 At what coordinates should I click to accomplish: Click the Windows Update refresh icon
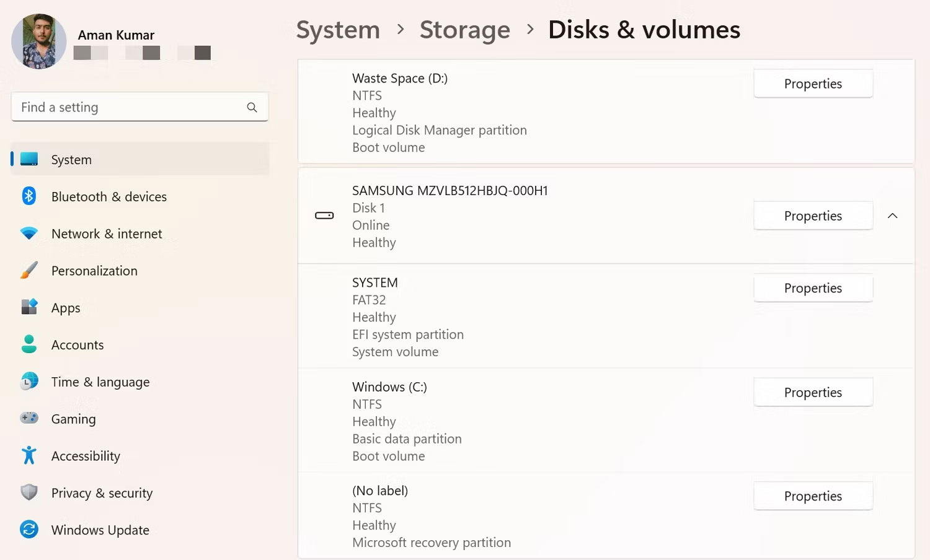(x=29, y=529)
